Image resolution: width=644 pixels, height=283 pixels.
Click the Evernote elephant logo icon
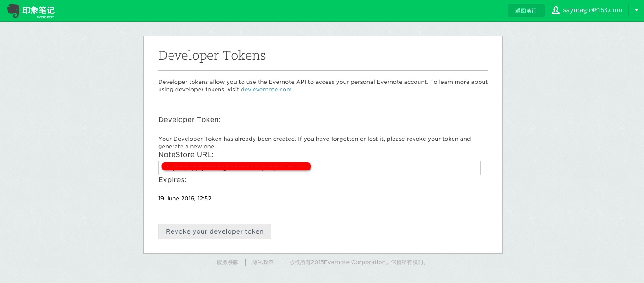pos(13,11)
